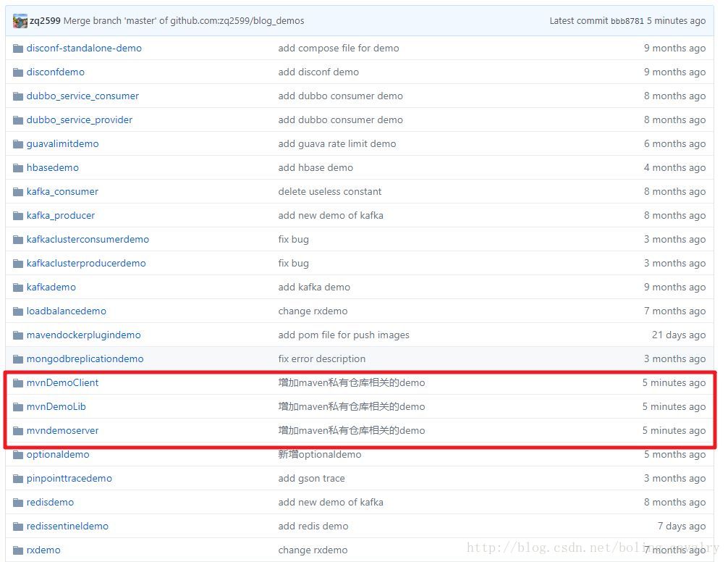Click folder icon beside kafkaclusterproducerdemo

18,264
